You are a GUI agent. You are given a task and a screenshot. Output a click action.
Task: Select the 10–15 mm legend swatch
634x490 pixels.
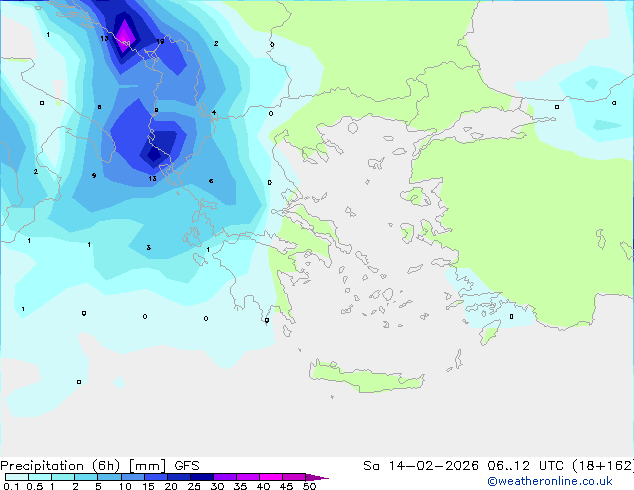(x=132, y=477)
